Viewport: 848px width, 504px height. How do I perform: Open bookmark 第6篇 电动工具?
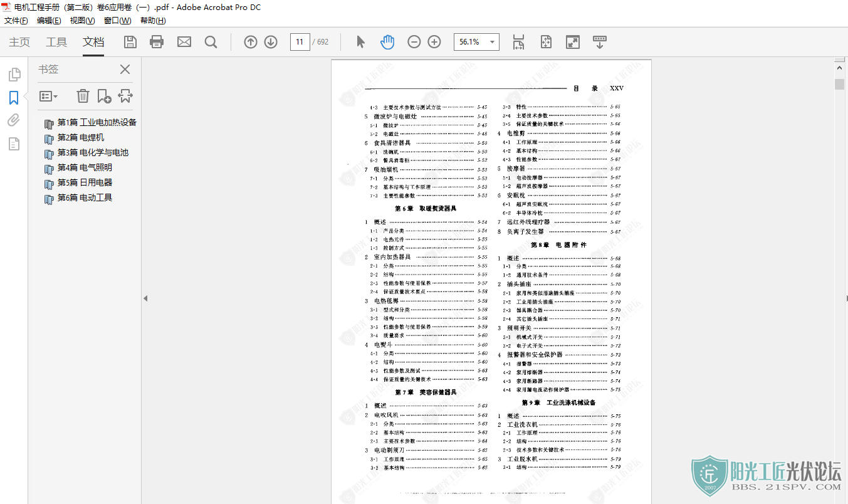pos(85,197)
